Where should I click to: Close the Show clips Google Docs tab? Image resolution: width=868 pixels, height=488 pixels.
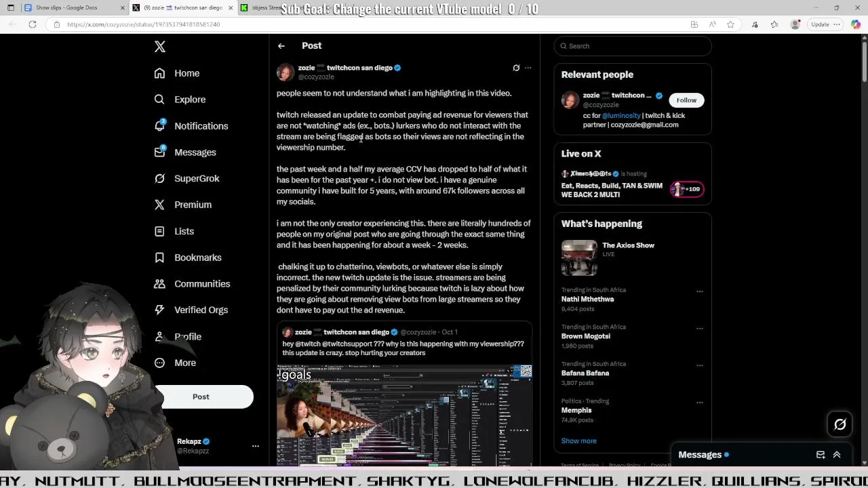tap(123, 7)
